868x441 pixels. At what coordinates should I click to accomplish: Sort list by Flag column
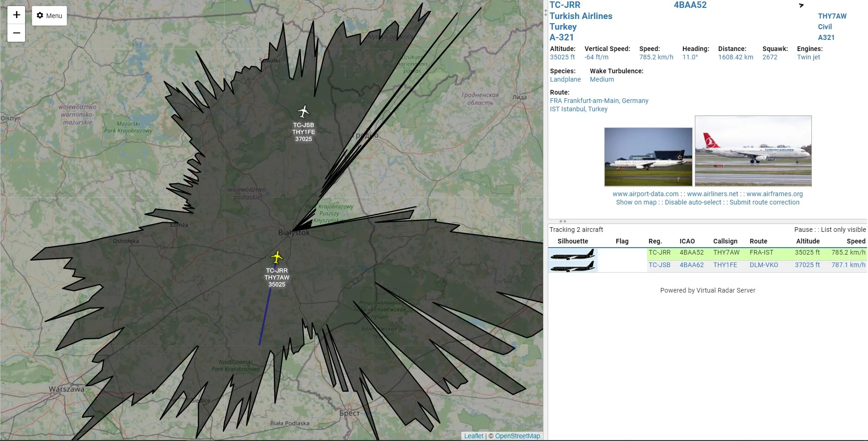pos(622,241)
